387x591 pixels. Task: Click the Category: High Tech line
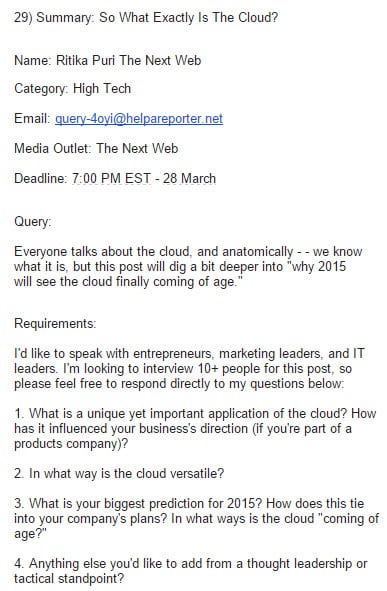[72, 89]
